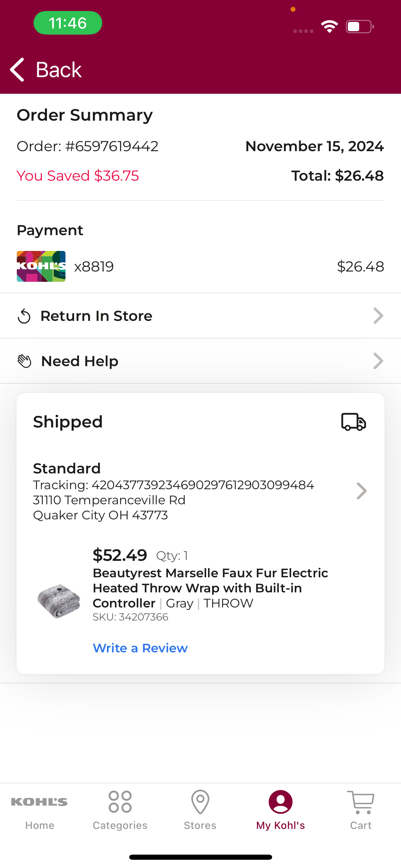Viewport: 401px width, 868px height.
Task: Tap the Back button label
Action: click(x=59, y=70)
